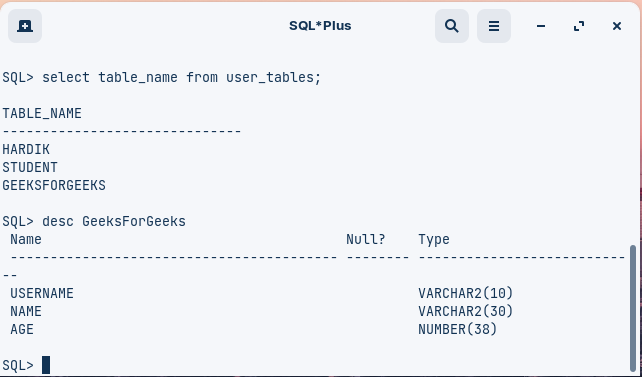Click the desc GeeksForGeeks command

click(x=114, y=221)
